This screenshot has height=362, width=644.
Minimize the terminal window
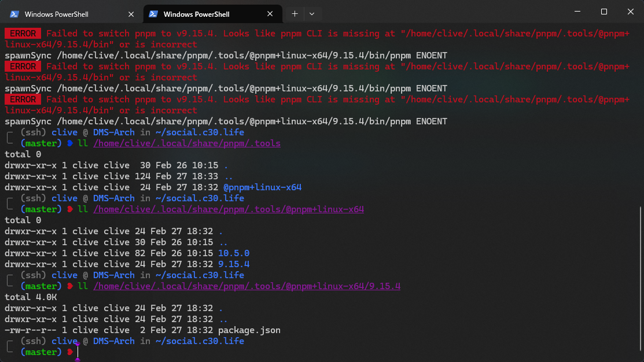(577, 12)
